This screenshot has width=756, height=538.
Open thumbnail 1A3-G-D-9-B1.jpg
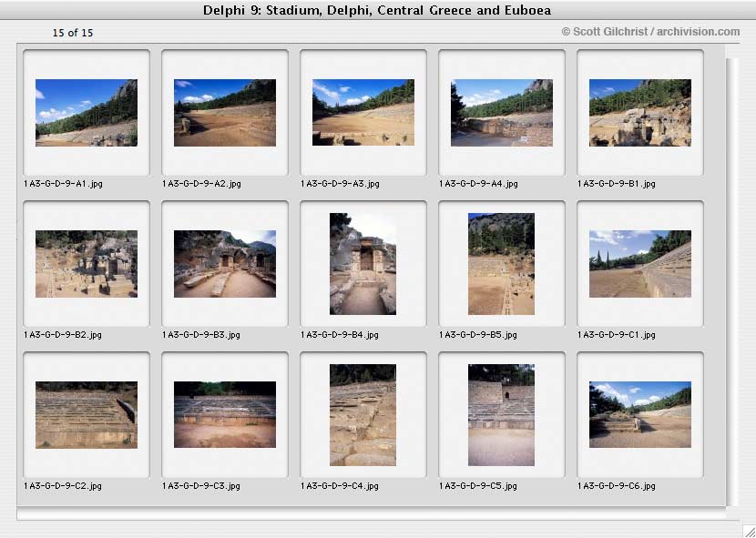coord(639,113)
